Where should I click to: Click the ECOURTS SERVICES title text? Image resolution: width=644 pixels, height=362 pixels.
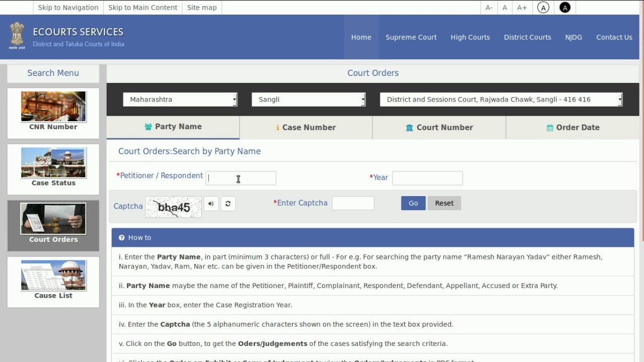(x=78, y=32)
